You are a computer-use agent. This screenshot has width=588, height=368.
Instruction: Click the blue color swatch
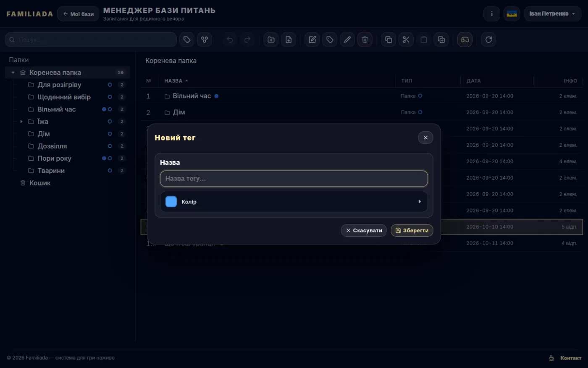tap(171, 202)
